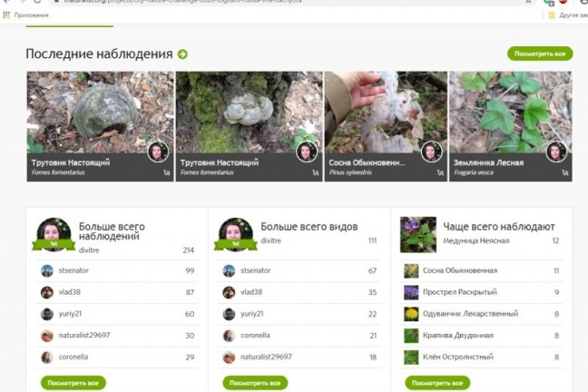Screen dimensions: 588x392
Task: Open divitre avatar in Больше всего наблюдений
Action: [54, 234]
